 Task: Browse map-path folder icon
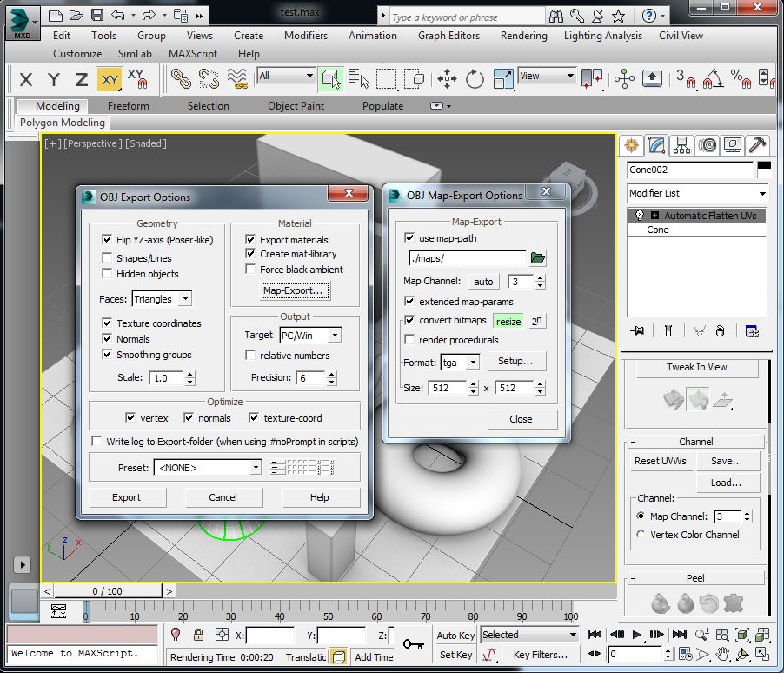pyautogui.click(x=537, y=258)
